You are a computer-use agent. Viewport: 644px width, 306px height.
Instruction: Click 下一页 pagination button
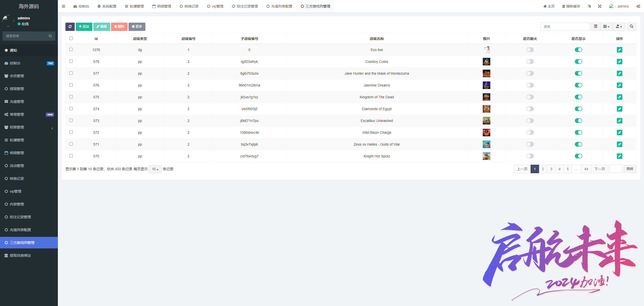pyautogui.click(x=600, y=169)
